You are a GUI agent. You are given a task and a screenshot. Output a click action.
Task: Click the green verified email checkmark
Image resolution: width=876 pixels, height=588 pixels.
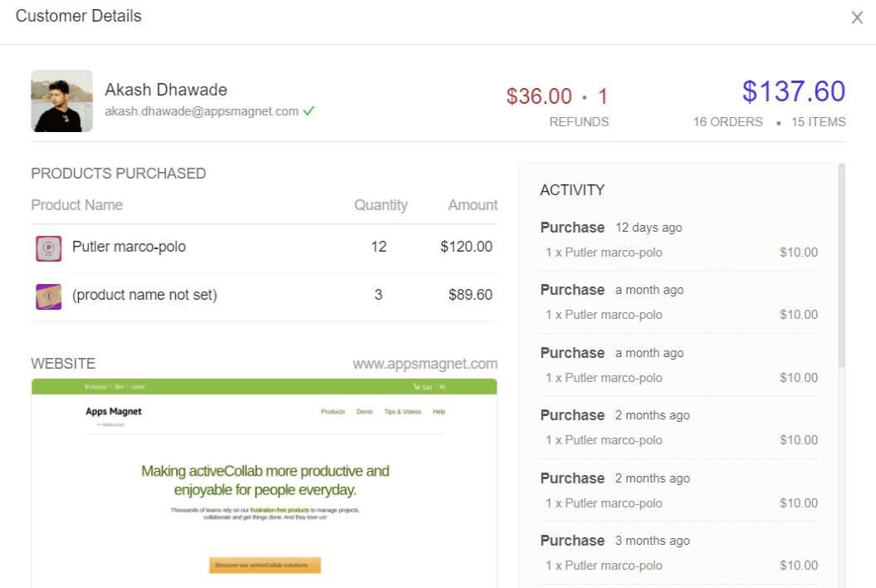(x=309, y=110)
